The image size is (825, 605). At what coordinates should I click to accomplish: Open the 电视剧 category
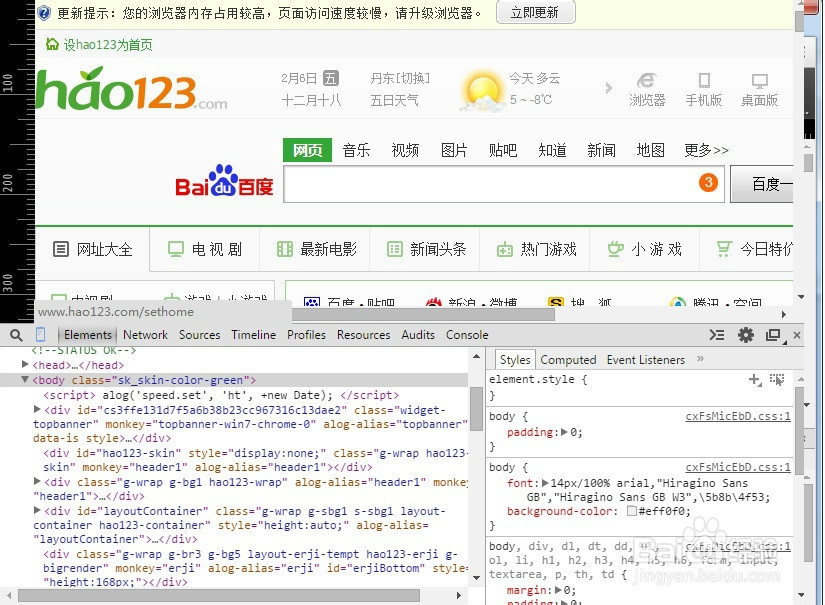click(205, 249)
